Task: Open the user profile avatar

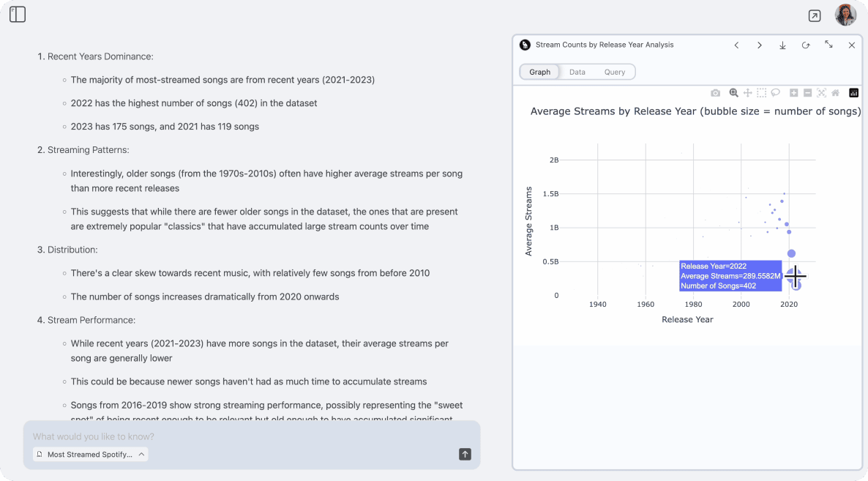Action: click(845, 15)
